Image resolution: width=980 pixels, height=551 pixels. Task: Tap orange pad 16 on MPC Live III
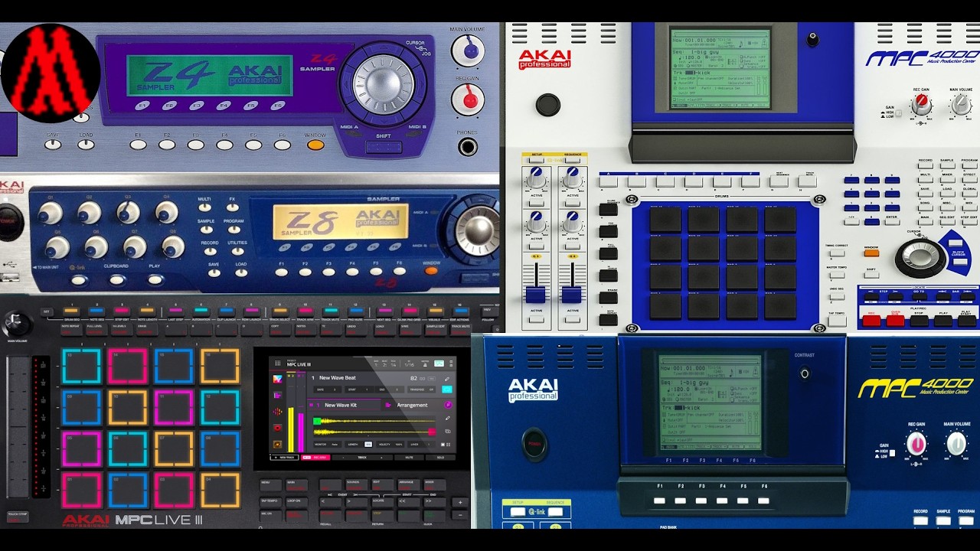(220, 366)
